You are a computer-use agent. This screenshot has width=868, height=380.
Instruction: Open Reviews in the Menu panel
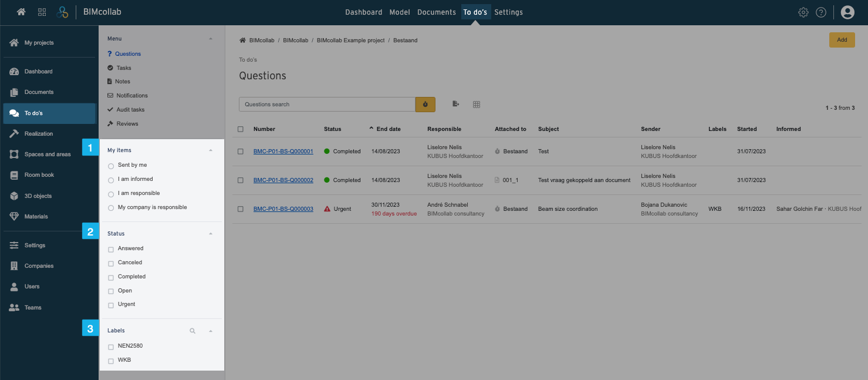123,124
